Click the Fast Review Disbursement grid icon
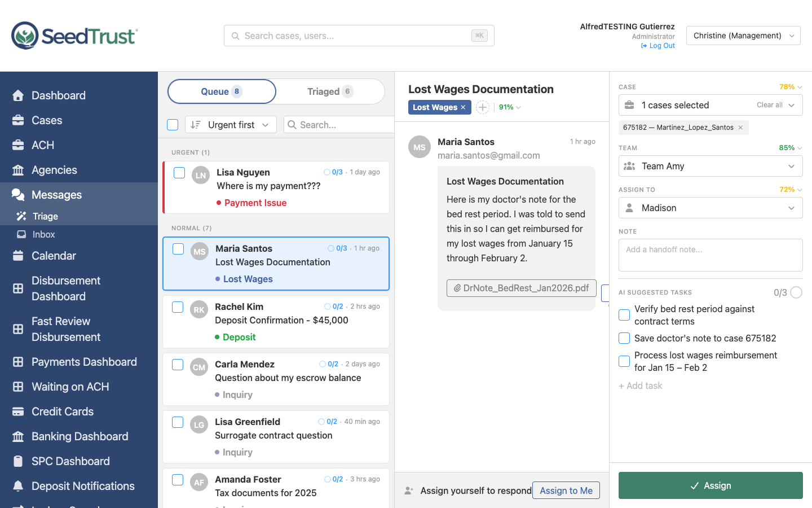 click(18, 329)
